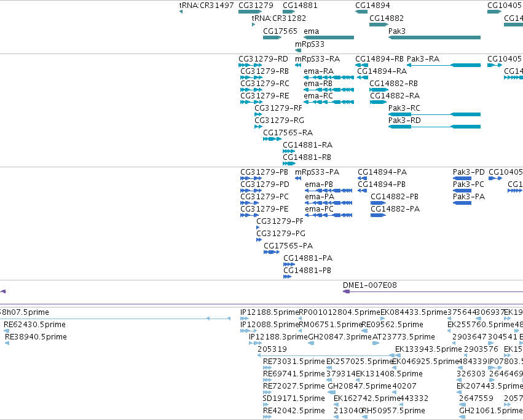Click the CG31279-PB protein
The height and width of the screenshot is (420, 523).
click(x=251, y=178)
